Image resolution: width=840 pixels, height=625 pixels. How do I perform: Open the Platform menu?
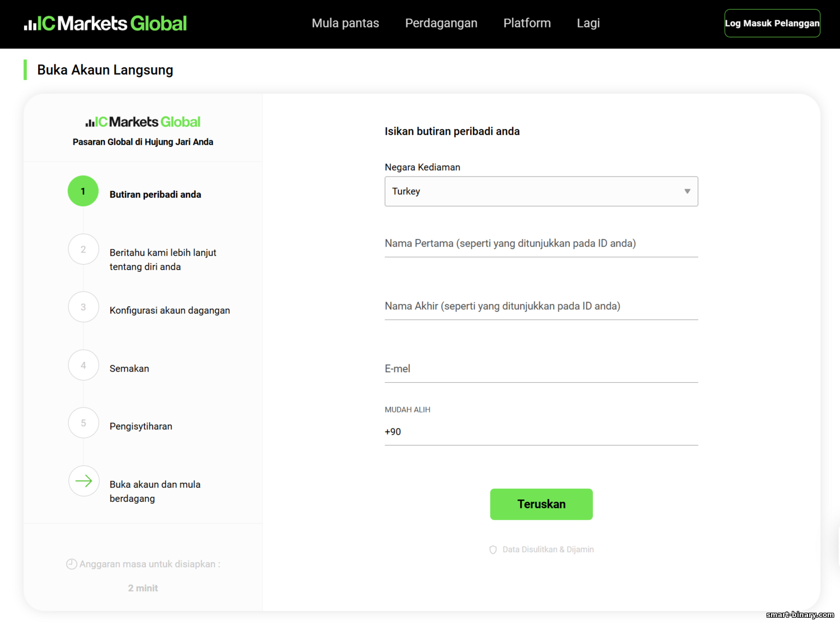[527, 23]
